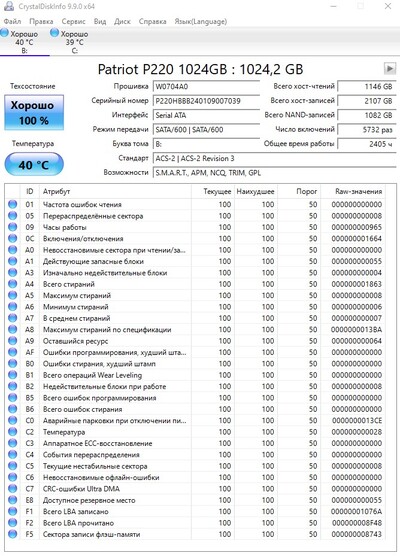Click the 40 °C temperature button
This screenshot has height=556, width=400.
coord(34,164)
